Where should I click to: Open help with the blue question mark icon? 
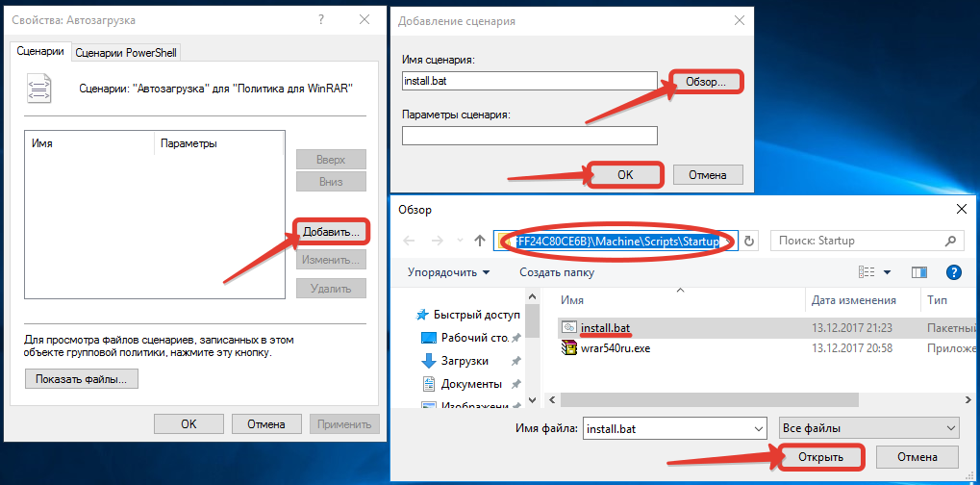954,272
